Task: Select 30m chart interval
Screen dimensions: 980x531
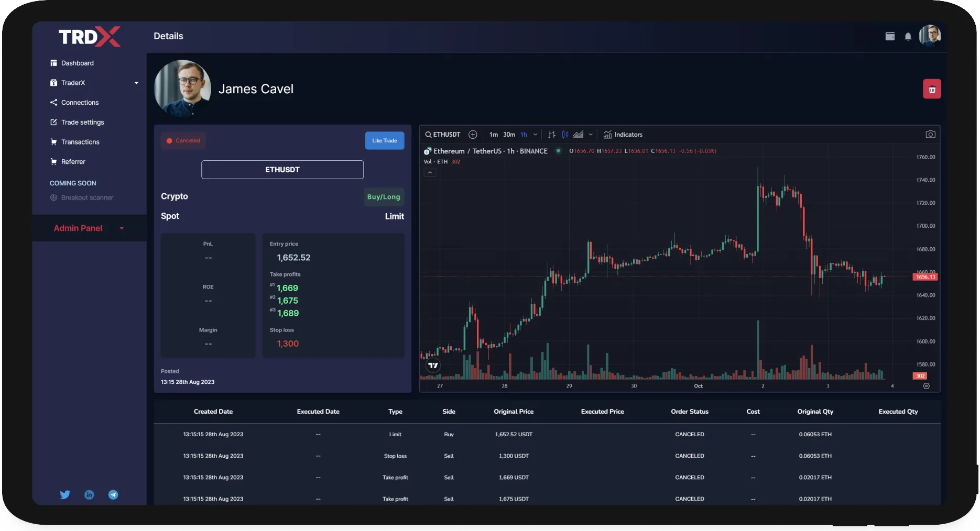Action: 509,135
